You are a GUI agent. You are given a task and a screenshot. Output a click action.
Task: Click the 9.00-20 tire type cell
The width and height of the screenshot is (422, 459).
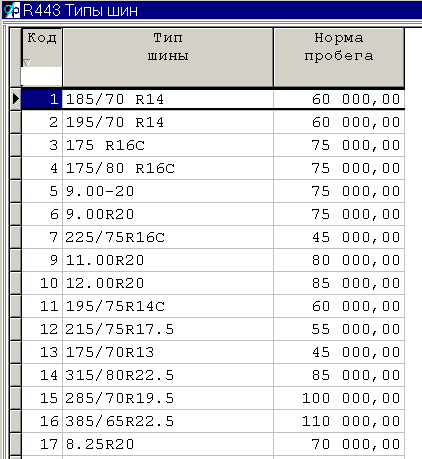click(x=168, y=191)
